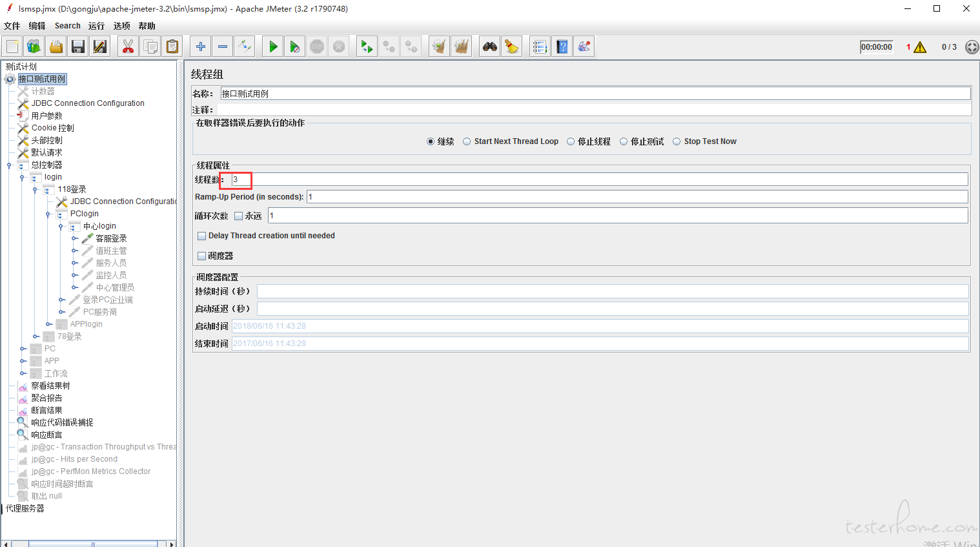Click the Remote Shutdown All icon

(411, 46)
